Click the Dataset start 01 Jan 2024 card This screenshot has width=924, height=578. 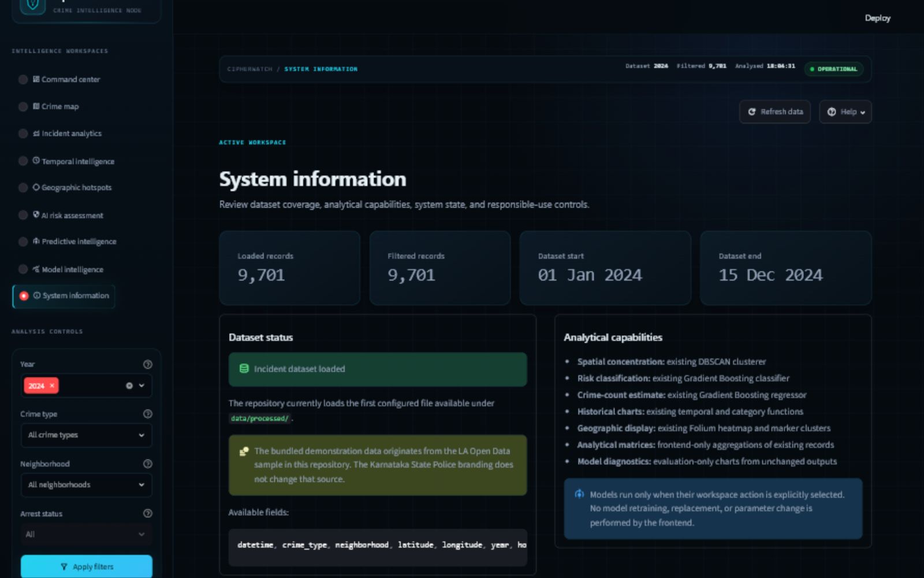pos(605,268)
